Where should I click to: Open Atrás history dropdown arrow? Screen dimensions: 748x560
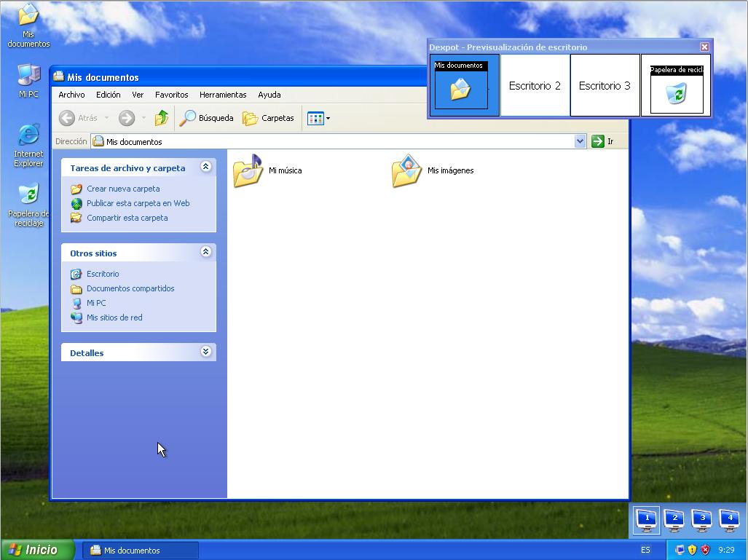tap(106, 118)
